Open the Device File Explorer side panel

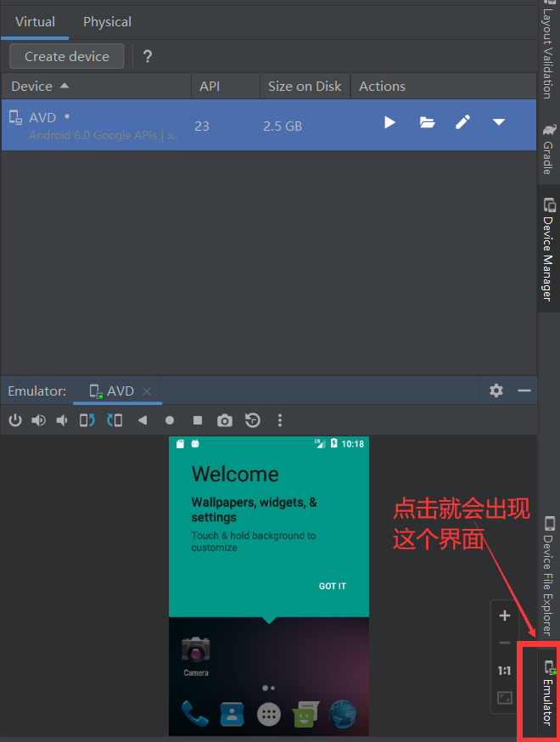tap(549, 576)
